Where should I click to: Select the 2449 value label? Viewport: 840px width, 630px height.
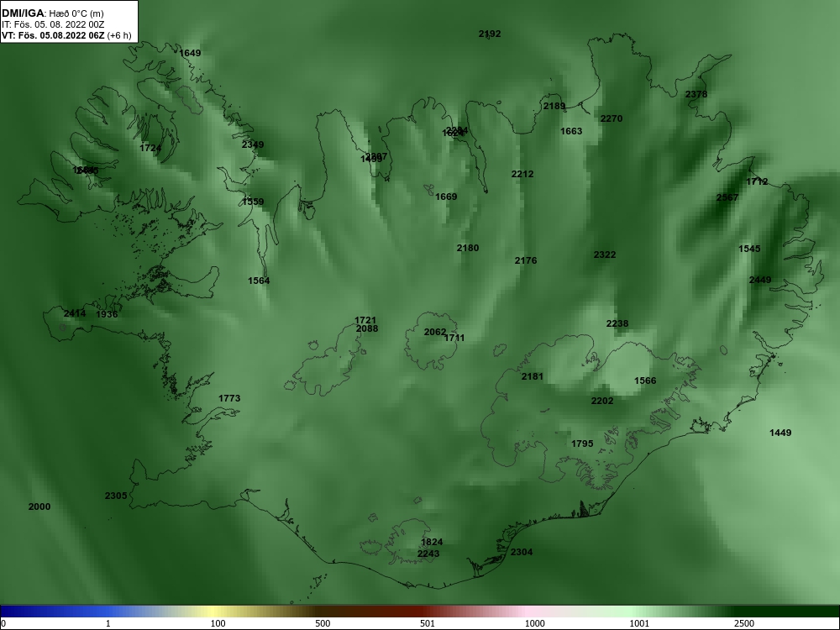pos(760,281)
